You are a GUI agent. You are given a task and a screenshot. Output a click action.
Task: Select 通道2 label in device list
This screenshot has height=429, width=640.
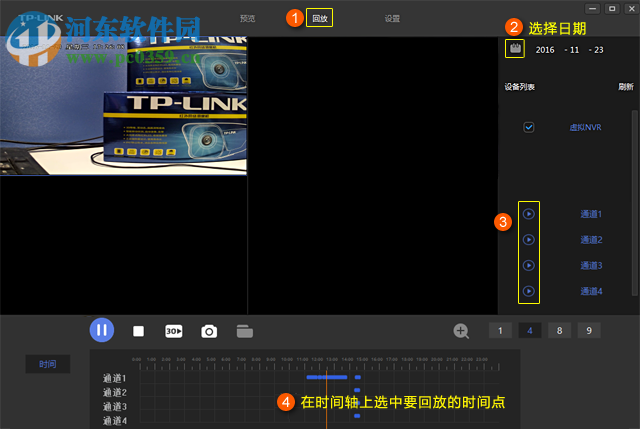(x=591, y=240)
